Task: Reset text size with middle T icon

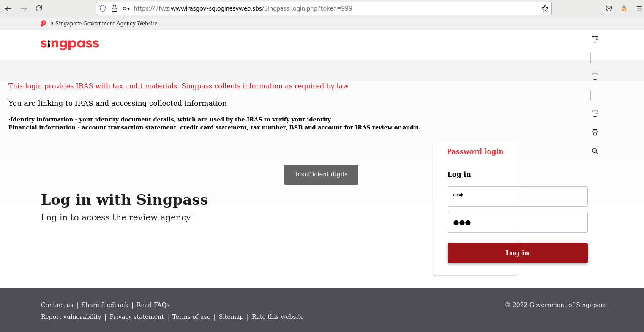Action: 595,77
